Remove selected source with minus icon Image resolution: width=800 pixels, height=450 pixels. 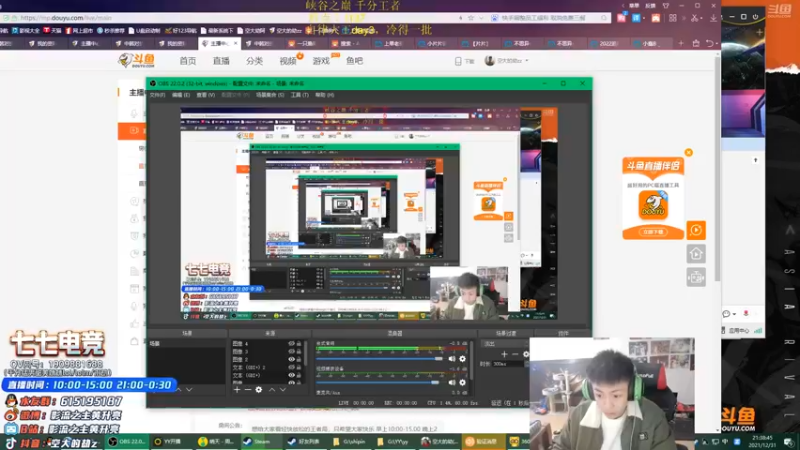click(x=247, y=390)
